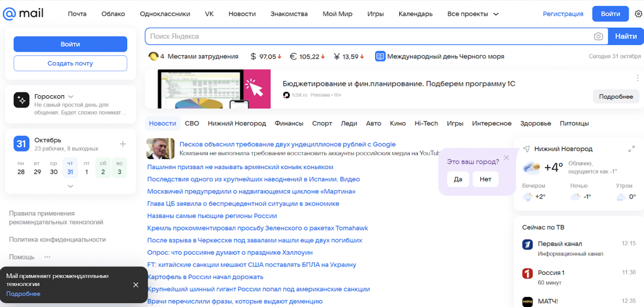Click the МАТЧ! channel logo

click(x=527, y=302)
